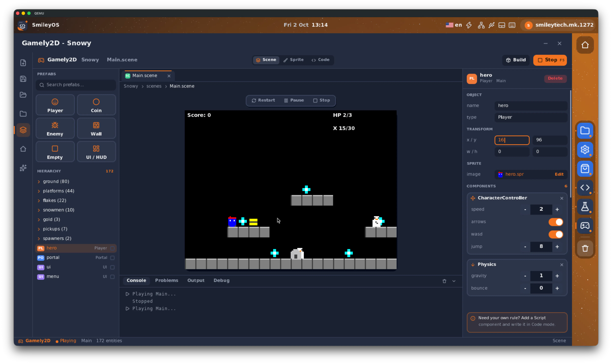Increase the gravity value with plus

557,276
